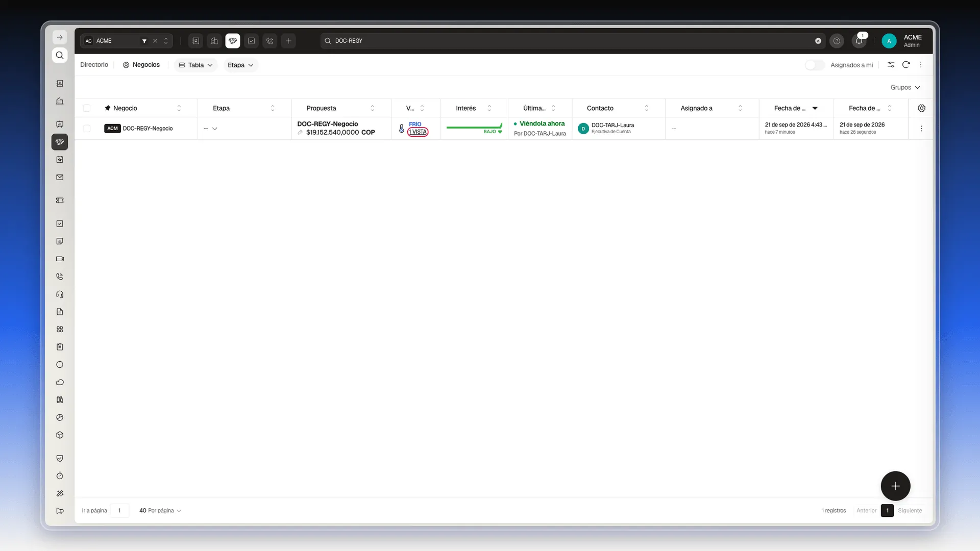Open the ACME Admin user menu

[x=902, y=41]
